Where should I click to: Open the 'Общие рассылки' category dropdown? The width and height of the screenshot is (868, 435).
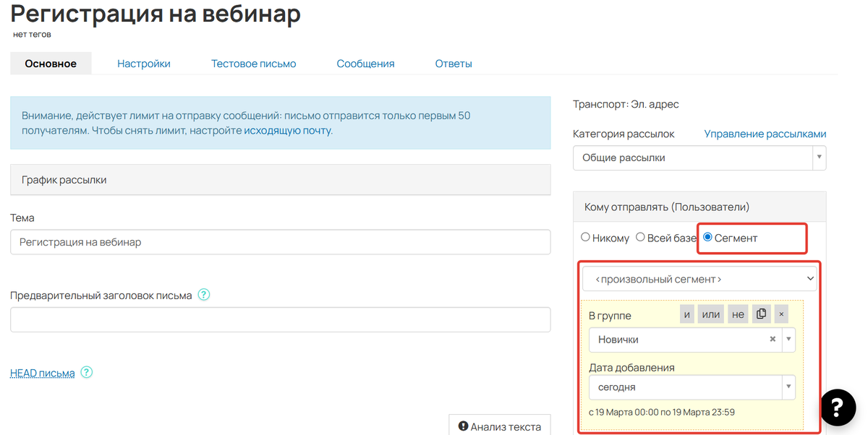coord(699,158)
